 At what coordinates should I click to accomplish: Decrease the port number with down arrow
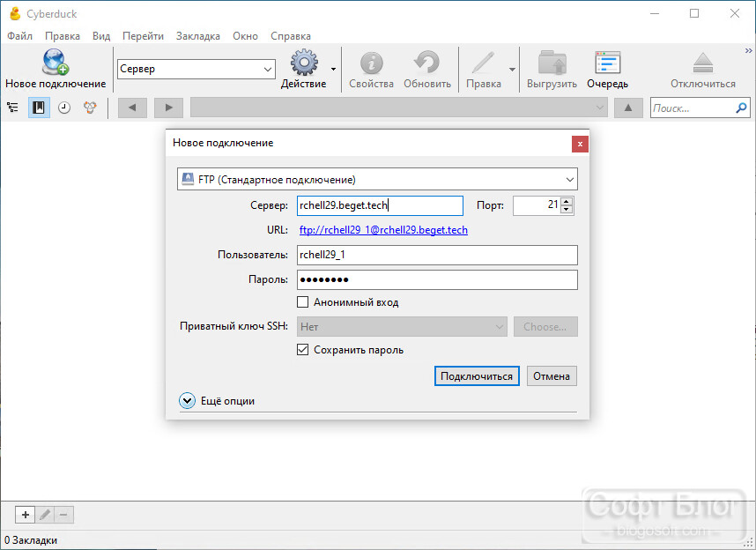[567, 210]
